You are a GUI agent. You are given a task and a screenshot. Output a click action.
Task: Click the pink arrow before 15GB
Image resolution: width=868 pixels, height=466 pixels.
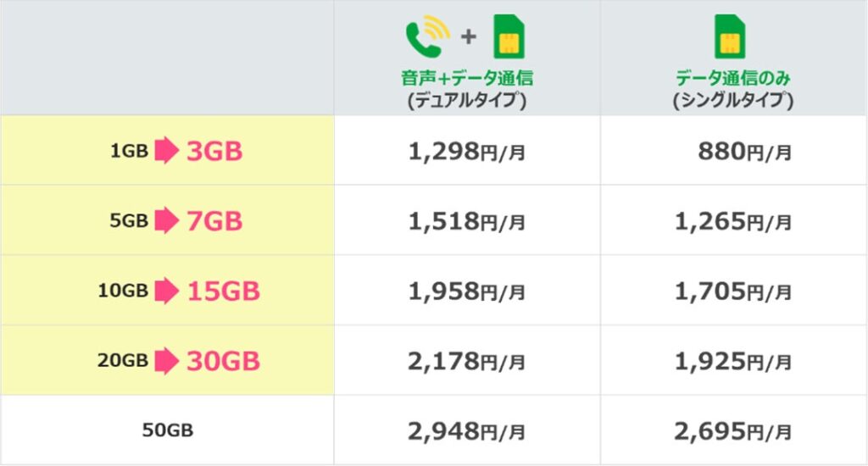coord(166,291)
